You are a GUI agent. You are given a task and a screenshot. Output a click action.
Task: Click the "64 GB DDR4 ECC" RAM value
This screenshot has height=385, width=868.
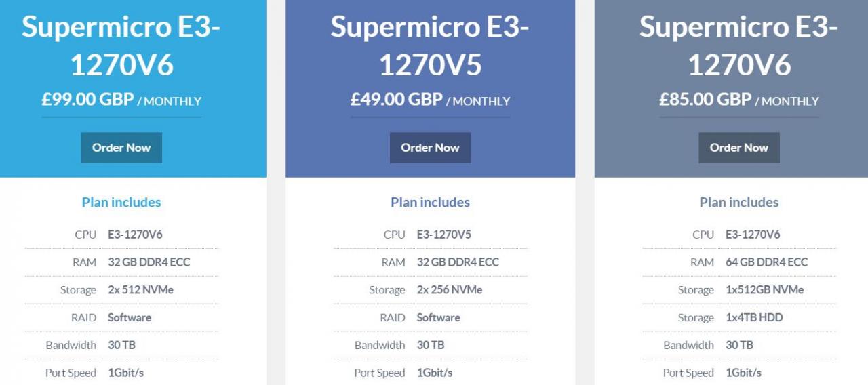[766, 262]
